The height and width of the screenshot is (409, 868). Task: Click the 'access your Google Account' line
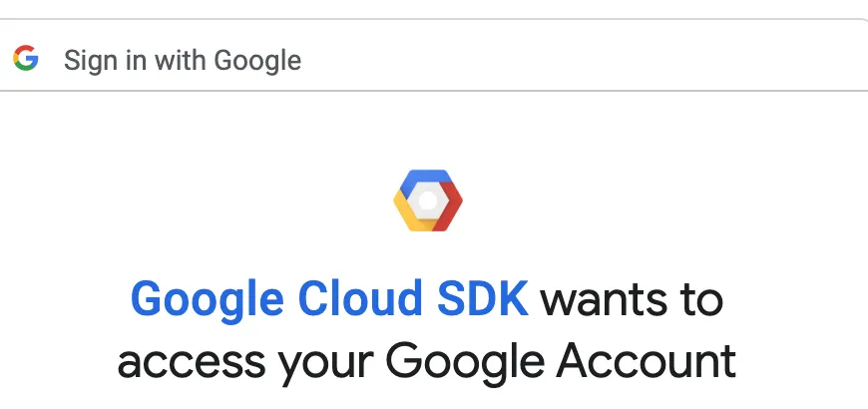pyautogui.click(x=427, y=361)
